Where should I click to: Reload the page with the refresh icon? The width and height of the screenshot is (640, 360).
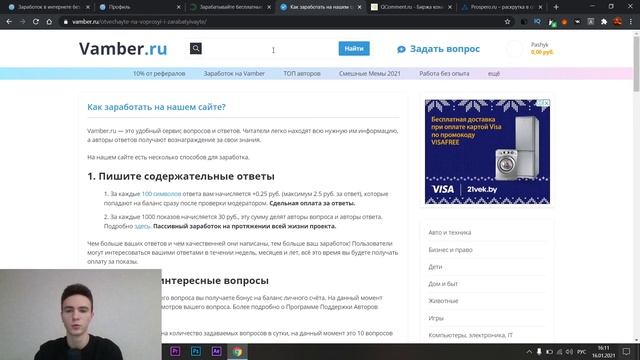36,22
